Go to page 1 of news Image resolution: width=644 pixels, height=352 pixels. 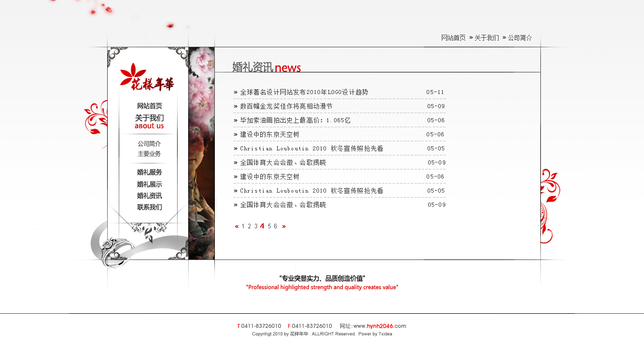(243, 227)
